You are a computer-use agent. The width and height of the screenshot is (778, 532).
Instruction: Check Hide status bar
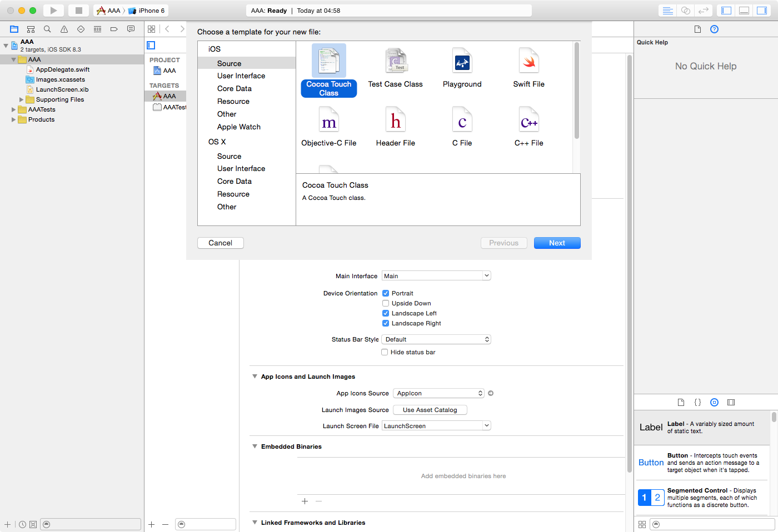(x=385, y=352)
